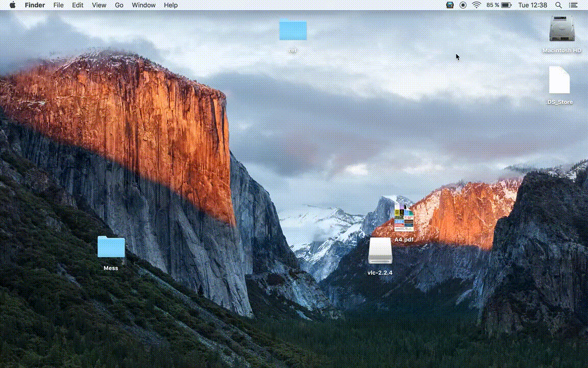The width and height of the screenshot is (588, 368).
Task: Open the Go menu
Action: 119,5
